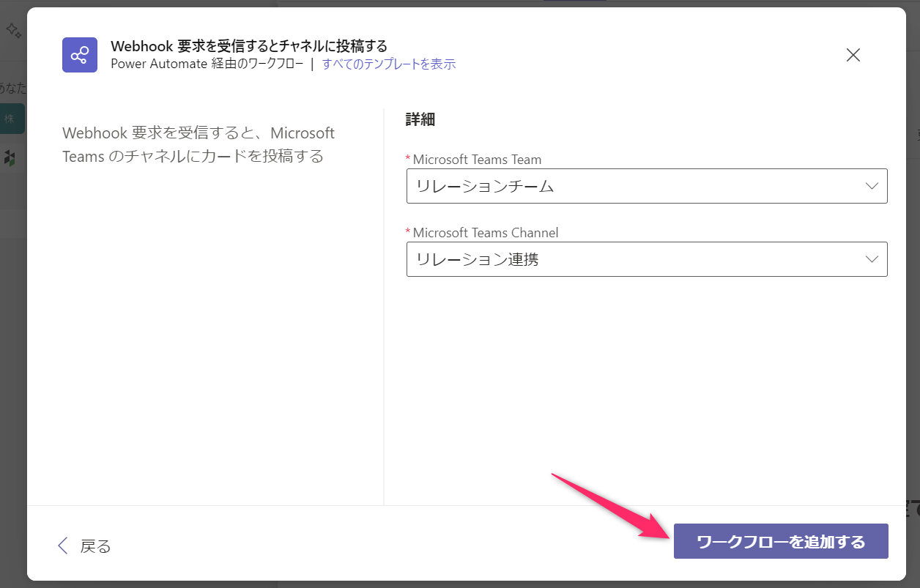Click the Microsoft Teams Team field label
Screen dimensions: 920x588
pyautogui.click(x=477, y=160)
